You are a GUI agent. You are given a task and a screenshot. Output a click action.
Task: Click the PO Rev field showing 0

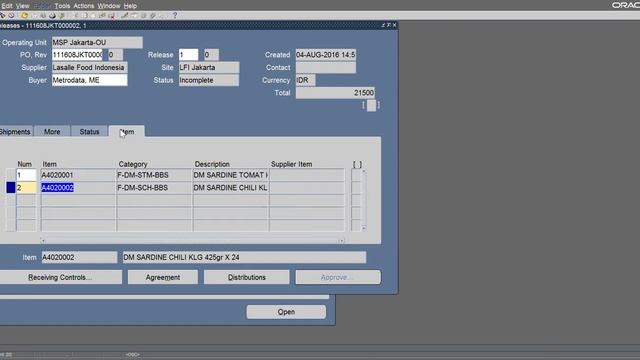point(115,55)
